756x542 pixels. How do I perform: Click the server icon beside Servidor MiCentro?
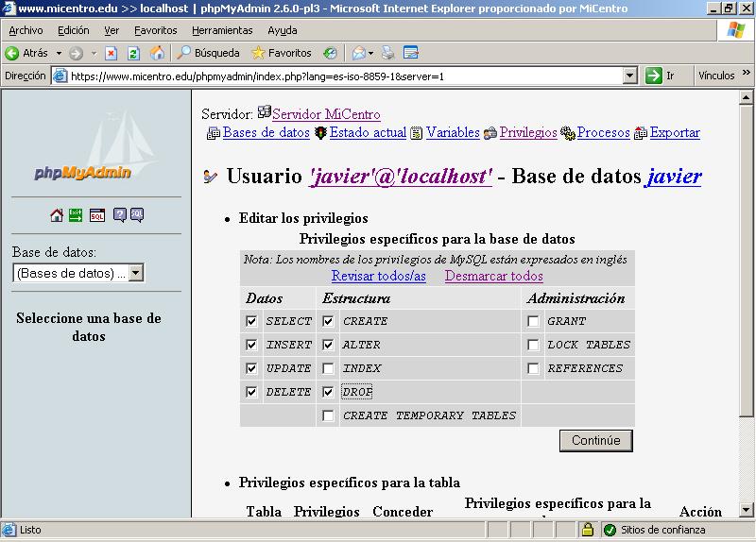265,111
